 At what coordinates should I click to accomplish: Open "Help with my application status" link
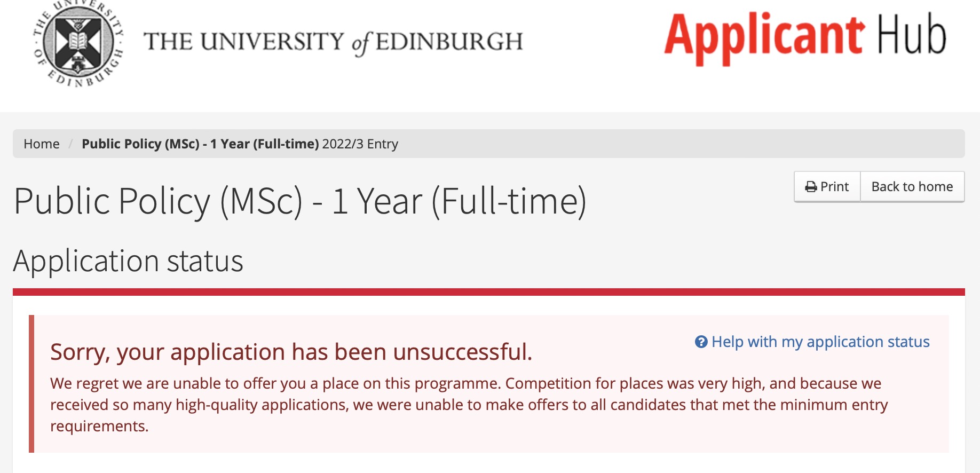tap(820, 342)
